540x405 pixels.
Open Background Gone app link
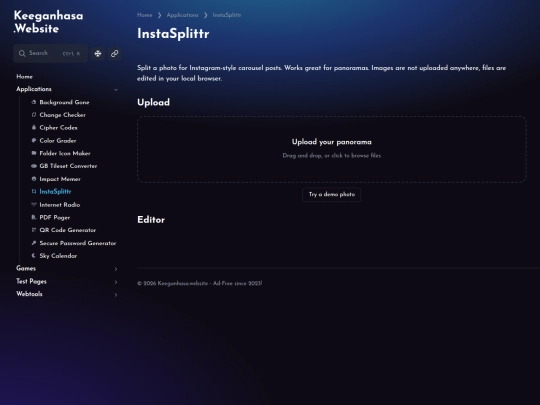coord(64,102)
